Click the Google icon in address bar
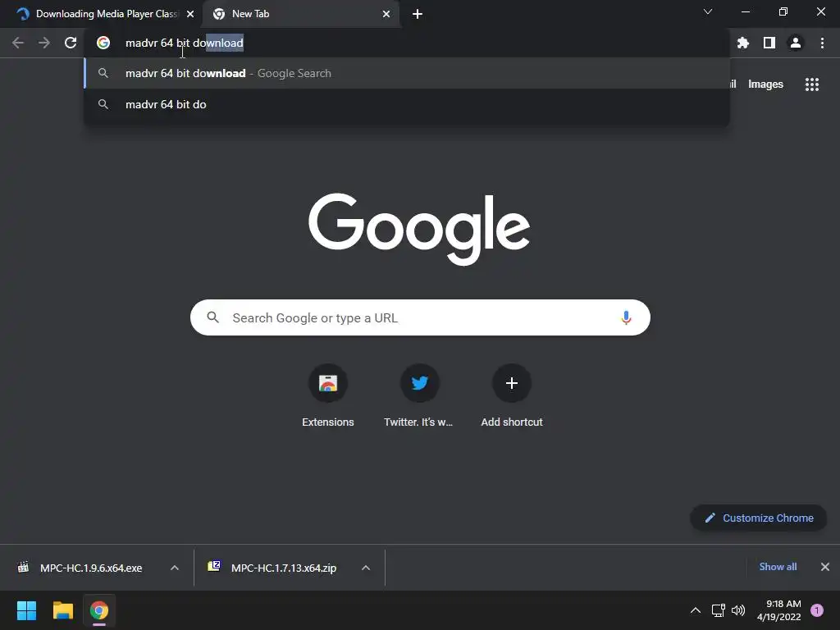The image size is (840, 630). pyautogui.click(x=103, y=43)
